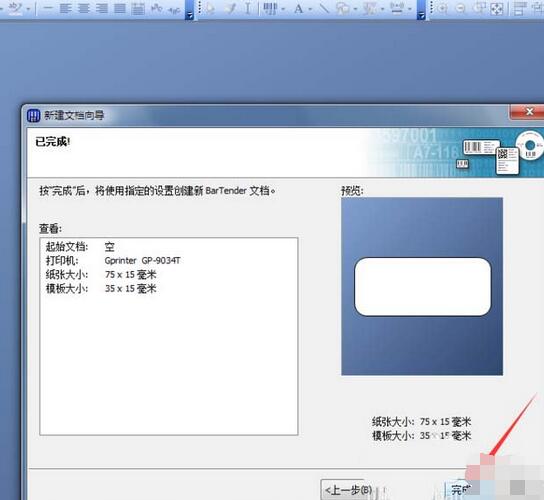Click the 上一步(B) back button

tap(348, 490)
